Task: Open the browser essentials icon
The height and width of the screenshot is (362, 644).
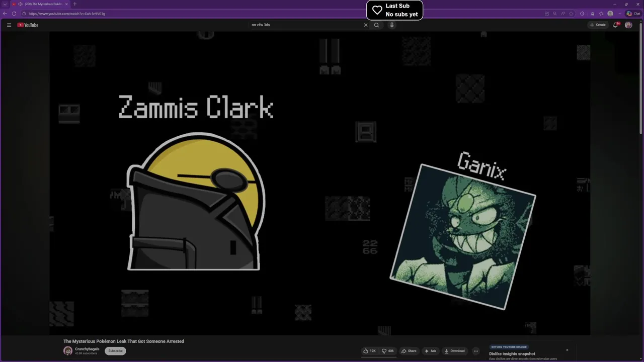Action: click(592, 14)
